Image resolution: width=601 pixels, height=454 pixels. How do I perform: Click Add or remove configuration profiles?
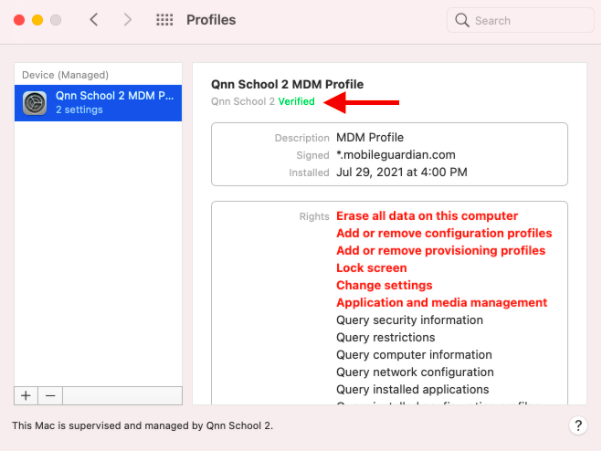(x=444, y=233)
